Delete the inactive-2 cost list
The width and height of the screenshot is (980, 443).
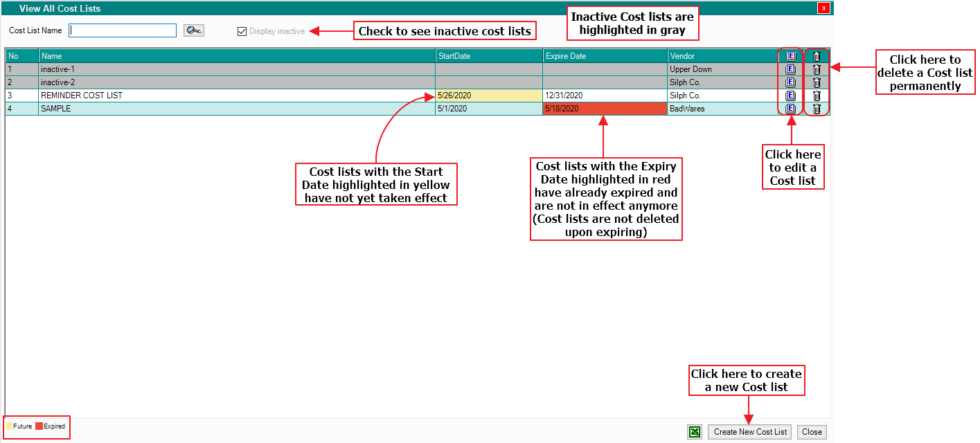click(817, 82)
